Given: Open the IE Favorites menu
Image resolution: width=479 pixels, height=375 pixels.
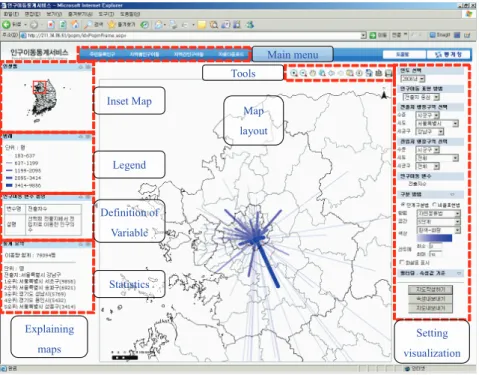Looking at the screenshot, I should [80, 14].
